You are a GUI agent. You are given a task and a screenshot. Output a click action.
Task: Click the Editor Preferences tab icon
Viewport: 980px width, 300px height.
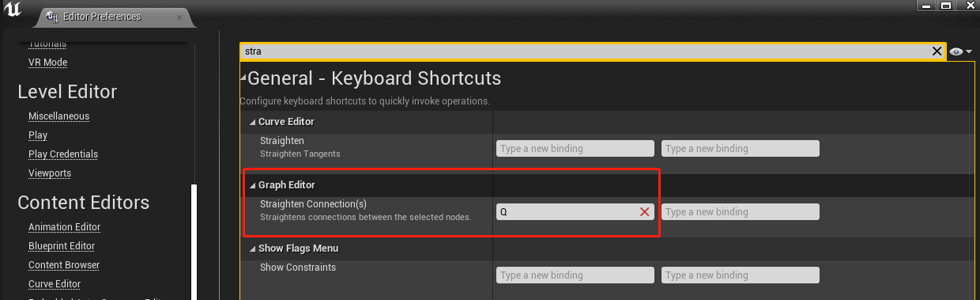point(52,17)
